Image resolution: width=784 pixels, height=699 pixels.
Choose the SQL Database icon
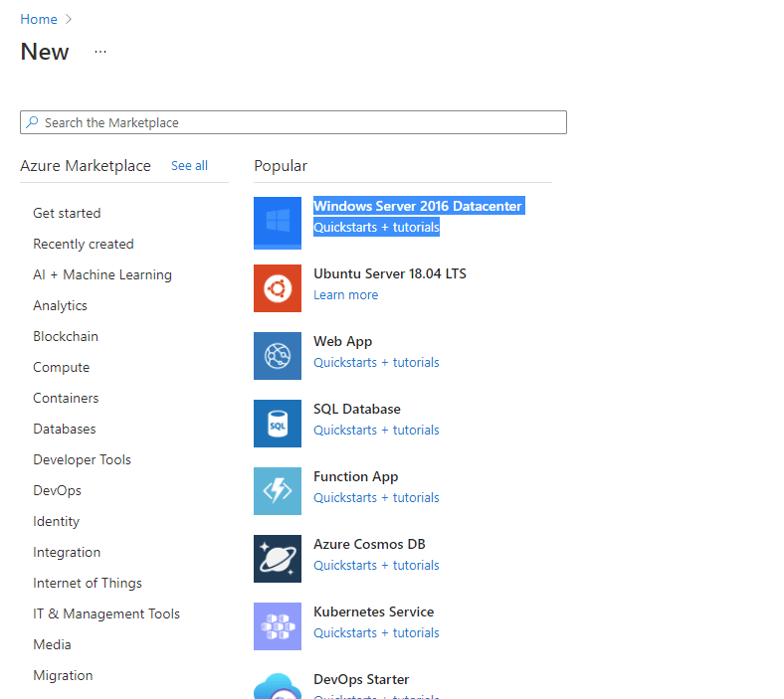278,424
